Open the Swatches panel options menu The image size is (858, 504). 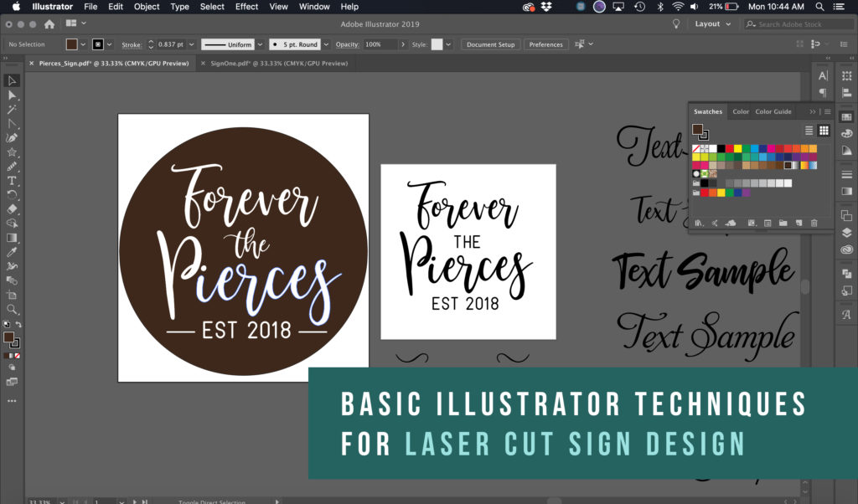(827, 111)
